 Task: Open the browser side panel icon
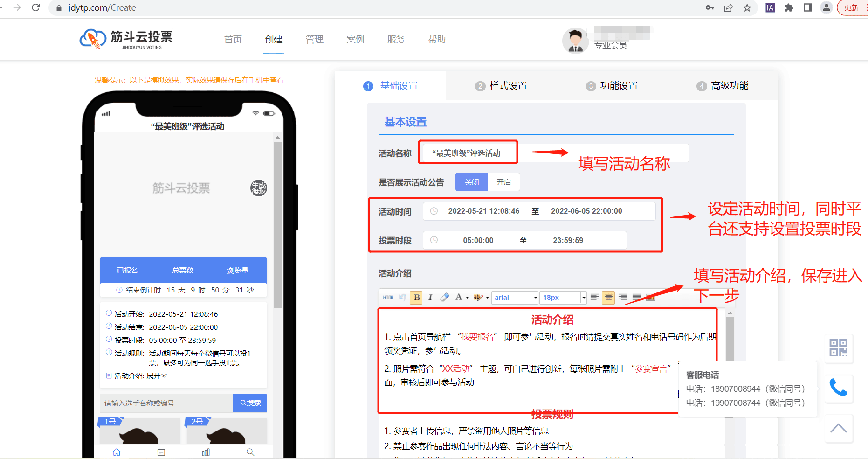[x=808, y=7]
